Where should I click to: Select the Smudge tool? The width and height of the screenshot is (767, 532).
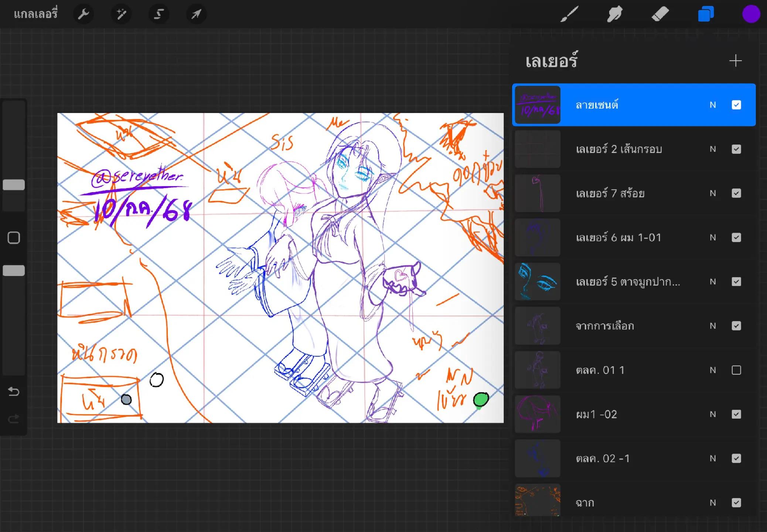click(615, 14)
